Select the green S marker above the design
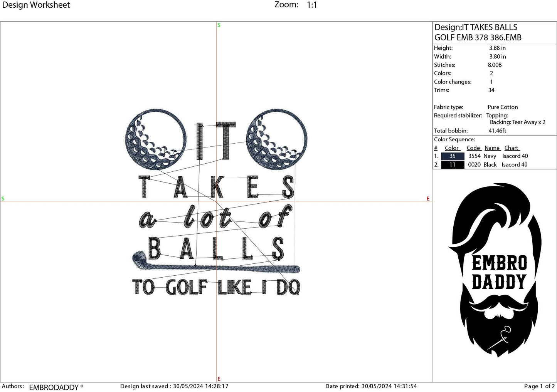This screenshot has height=392, width=557. tap(219, 25)
